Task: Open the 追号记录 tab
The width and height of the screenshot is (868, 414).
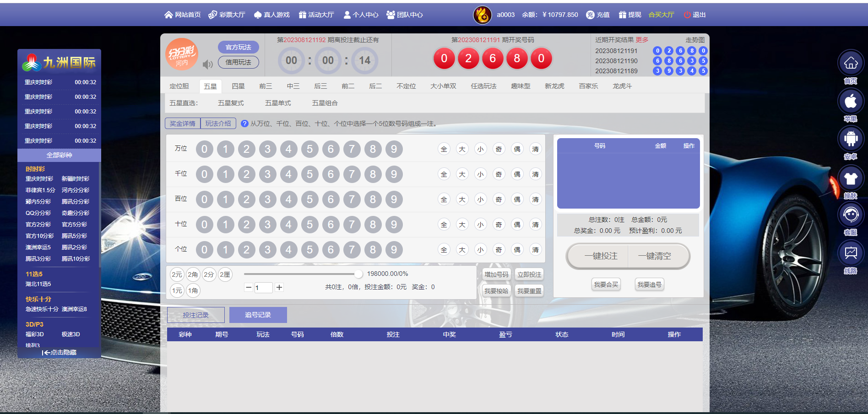Action: tap(258, 315)
